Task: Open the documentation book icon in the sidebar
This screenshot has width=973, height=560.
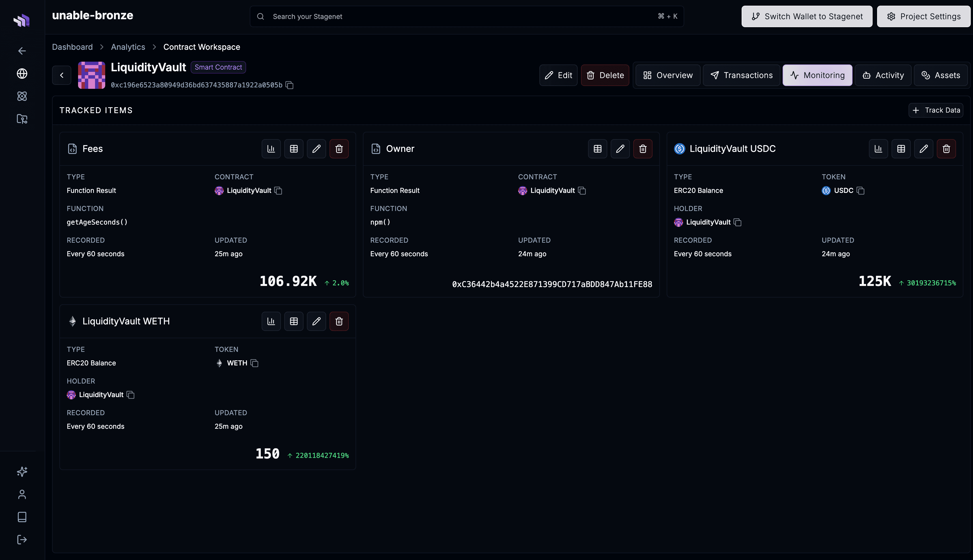Action: [22, 517]
